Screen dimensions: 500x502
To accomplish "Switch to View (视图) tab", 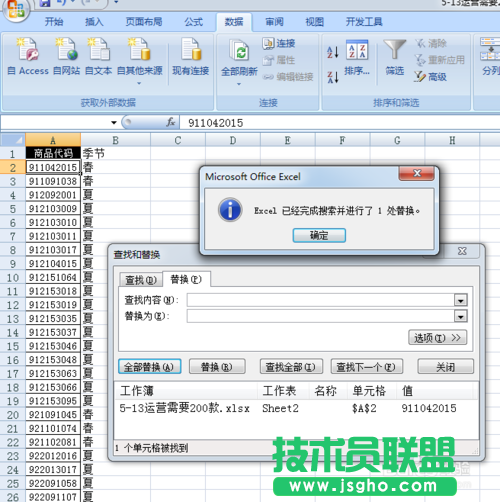I will click(x=315, y=22).
